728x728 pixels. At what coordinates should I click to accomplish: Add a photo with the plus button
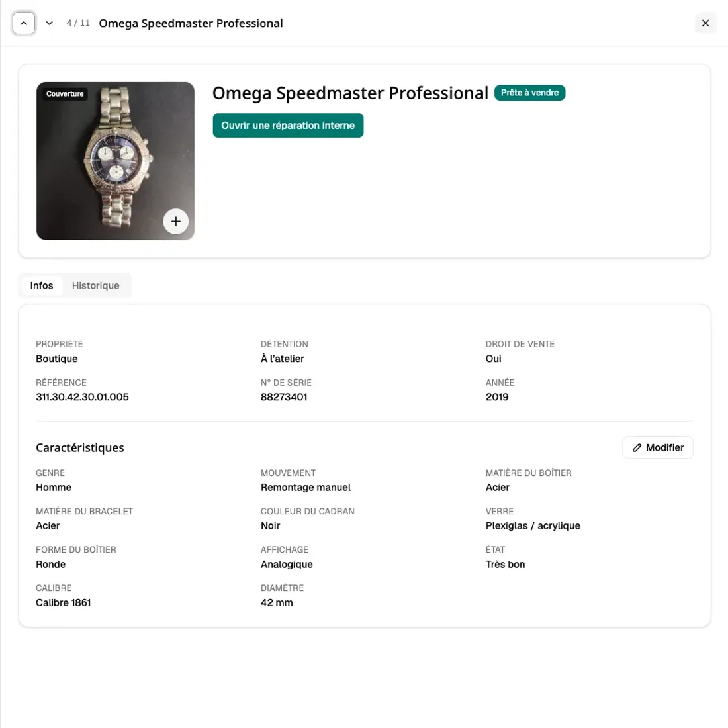click(175, 222)
